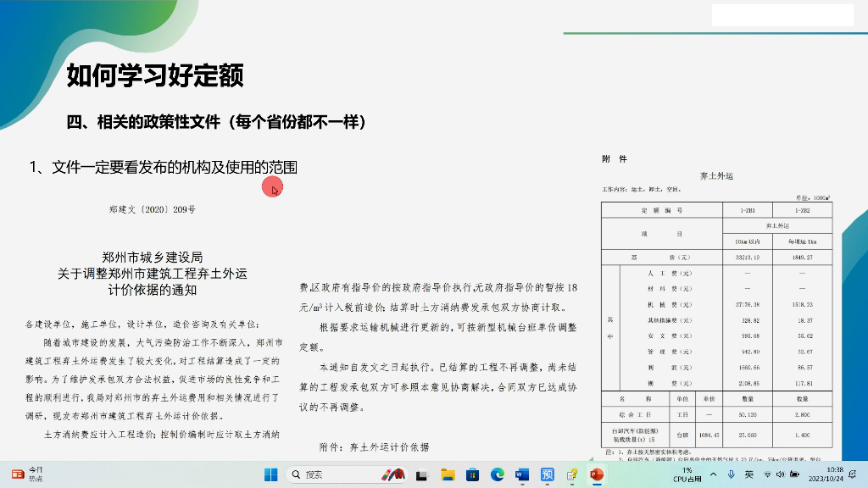Open the 今日热点 news widget
Viewport: 868px width, 488px height.
tap(25, 474)
